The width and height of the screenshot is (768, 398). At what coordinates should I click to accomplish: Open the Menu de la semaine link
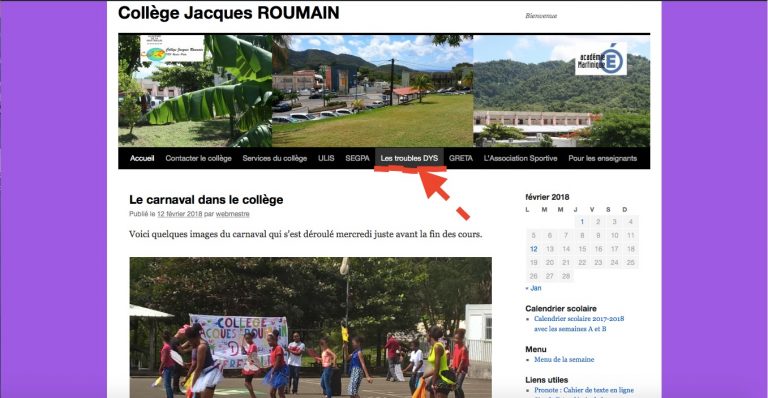click(x=564, y=359)
